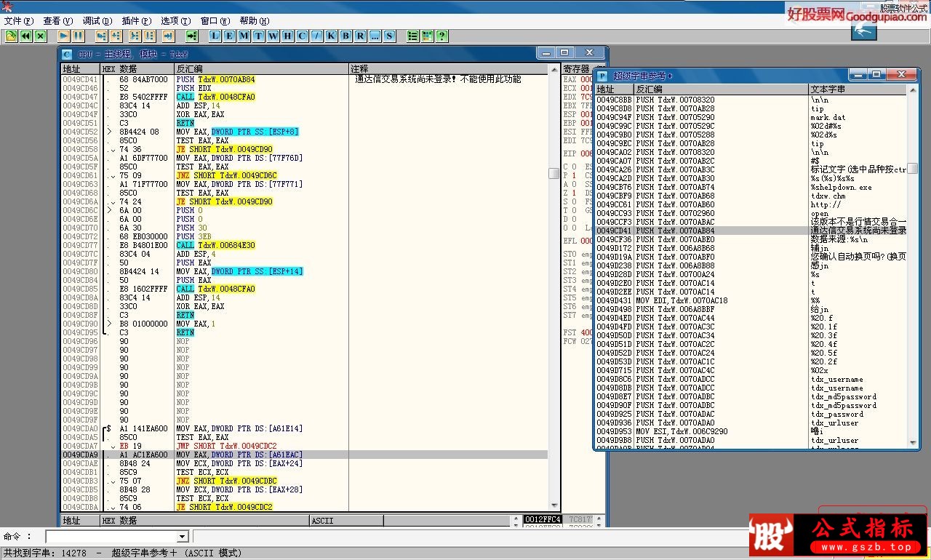This screenshot has width=931, height=560.
Task: Open the 调试(D) menu
Action: coord(97,21)
